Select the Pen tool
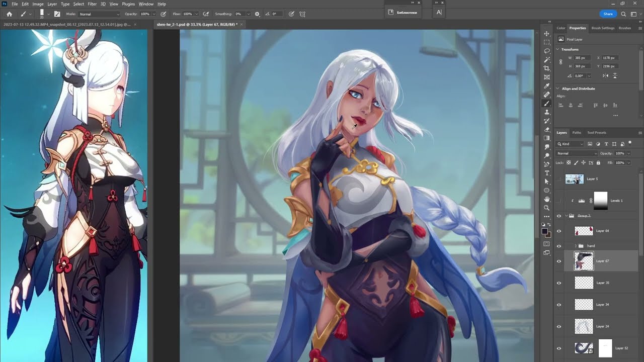 point(547,164)
